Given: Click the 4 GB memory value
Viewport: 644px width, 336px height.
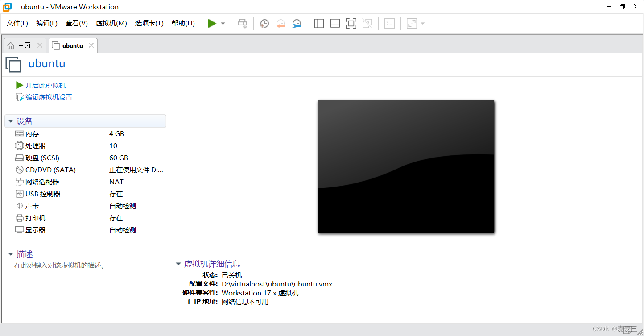Looking at the screenshot, I should (x=116, y=134).
